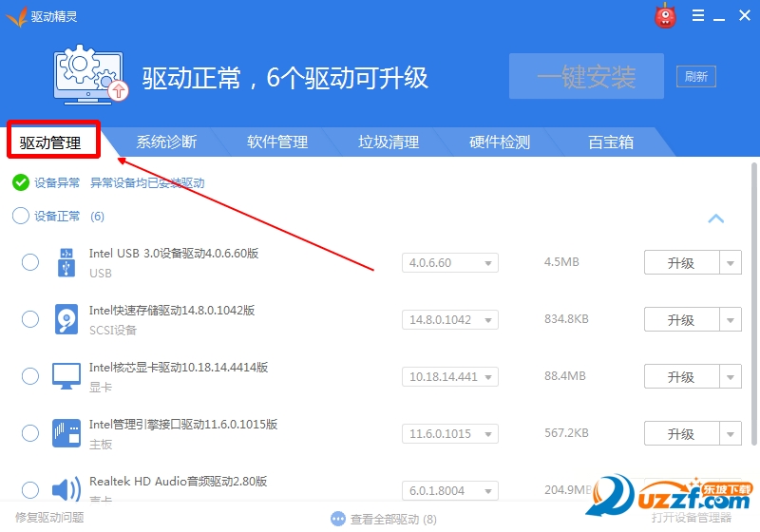Viewport: 760px width, 532px height.
Task: Select the Realtek HD Audio driver checkbox
Action: point(30,490)
